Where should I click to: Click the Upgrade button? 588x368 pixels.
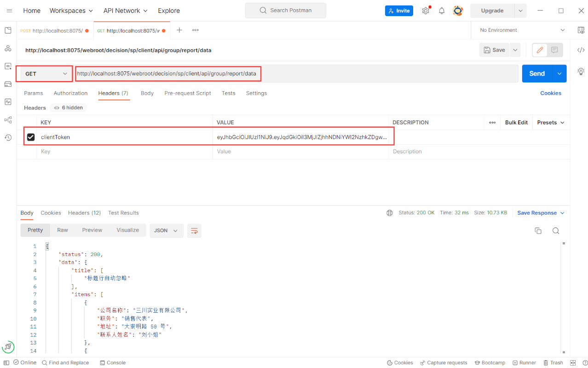click(x=492, y=11)
